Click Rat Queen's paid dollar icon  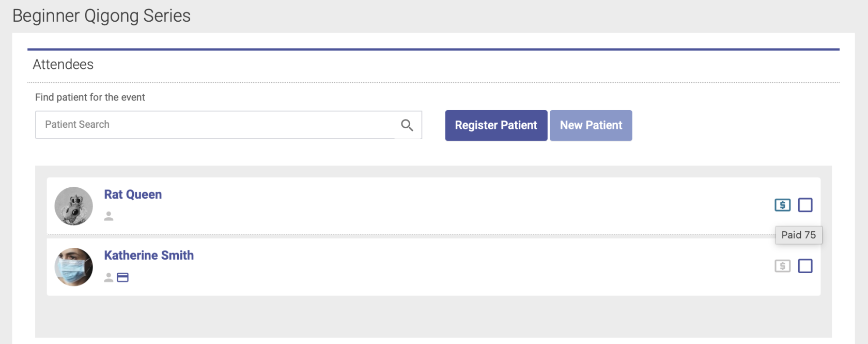pos(782,205)
